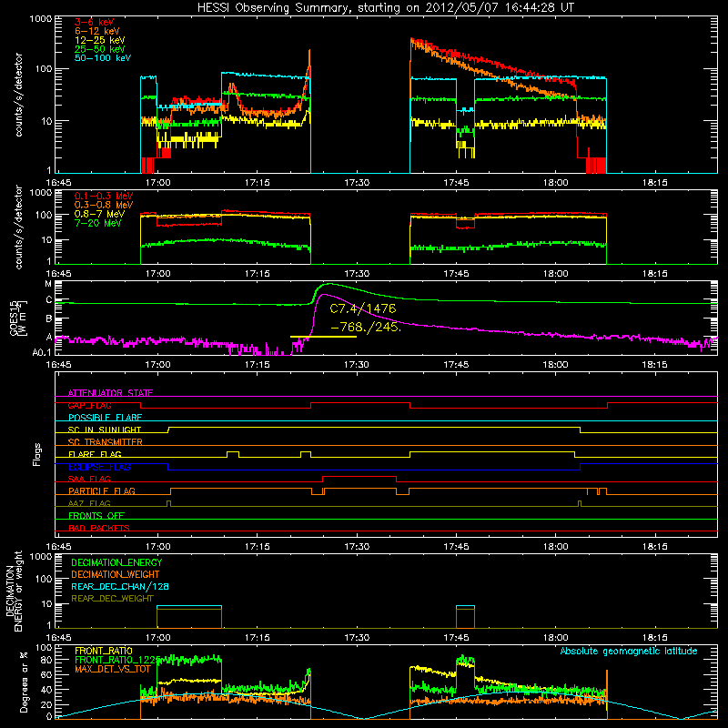Click the REAR_DEC_WEIGHT legend label

(112, 599)
